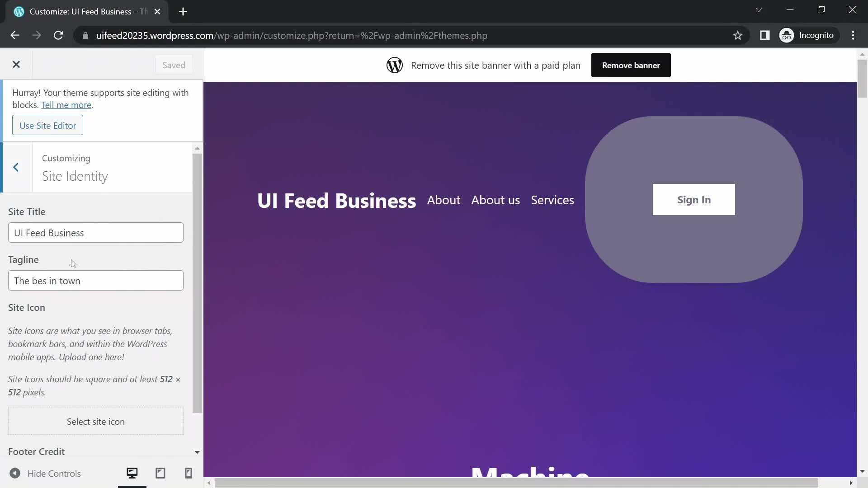Image resolution: width=868 pixels, height=488 pixels.
Task: Click the Remove banner button
Action: coord(631,65)
